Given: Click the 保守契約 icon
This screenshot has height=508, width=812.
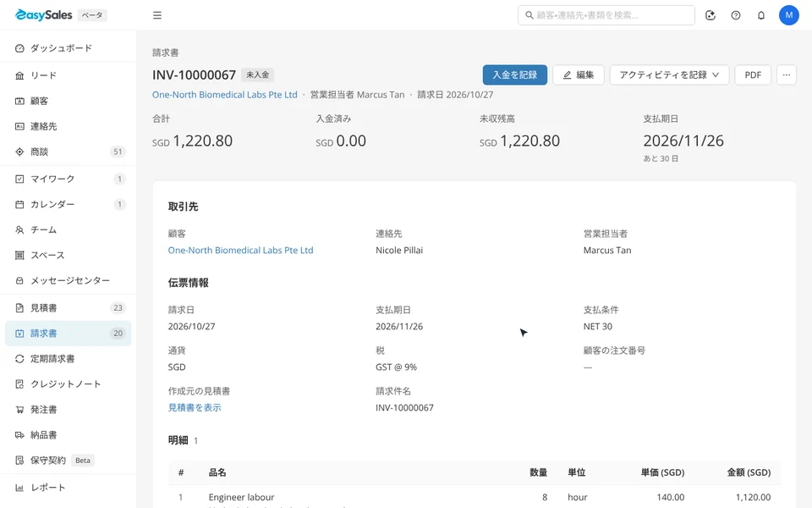Looking at the screenshot, I should click(19, 461).
